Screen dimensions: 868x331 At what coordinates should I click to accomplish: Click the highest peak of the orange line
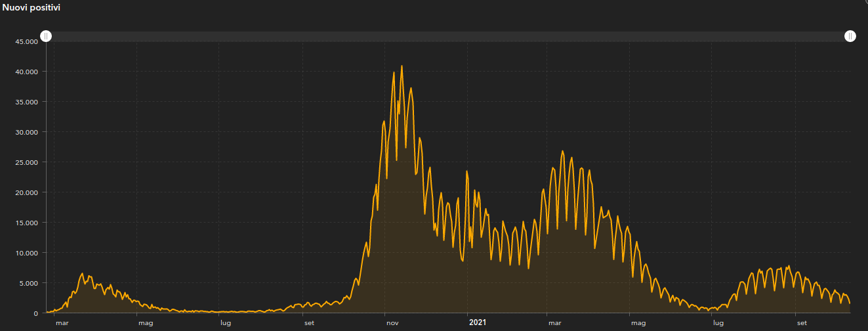(x=402, y=66)
